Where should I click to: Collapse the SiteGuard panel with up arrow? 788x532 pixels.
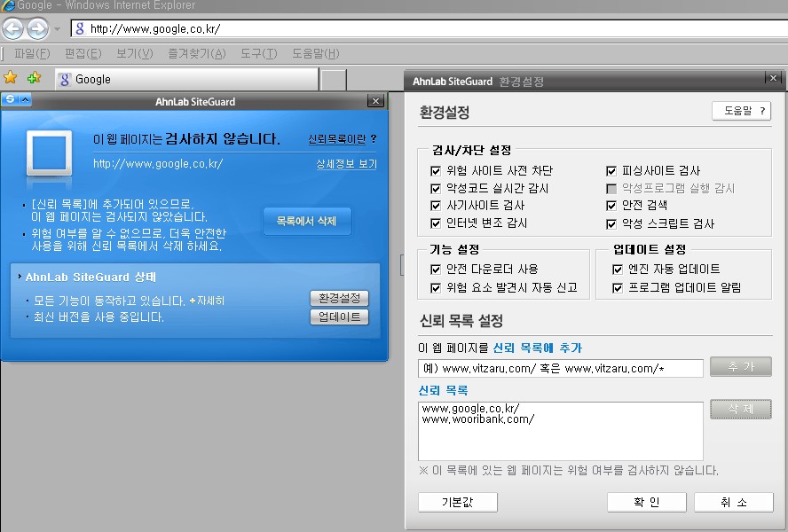coord(25,99)
